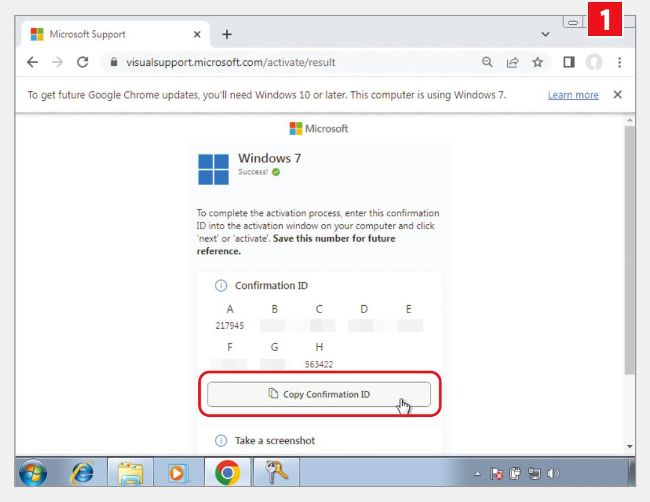
Task: Open a new tab with plus button
Action: tap(227, 34)
